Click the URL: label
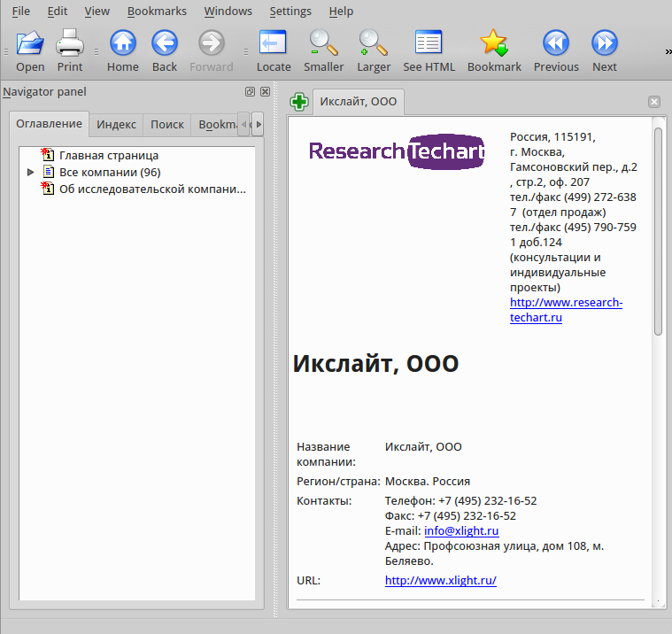Viewport: 672px width, 634px height. tap(309, 580)
